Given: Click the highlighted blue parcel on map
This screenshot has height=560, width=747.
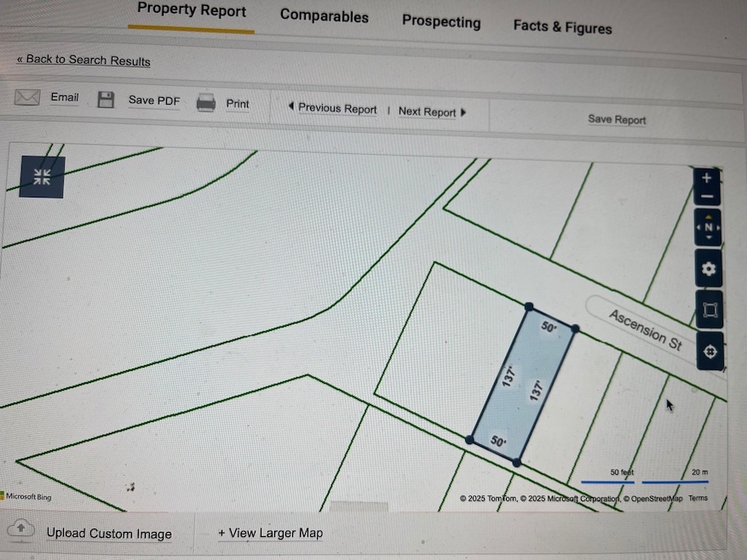Looking at the screenshot, I should [521, 383].
